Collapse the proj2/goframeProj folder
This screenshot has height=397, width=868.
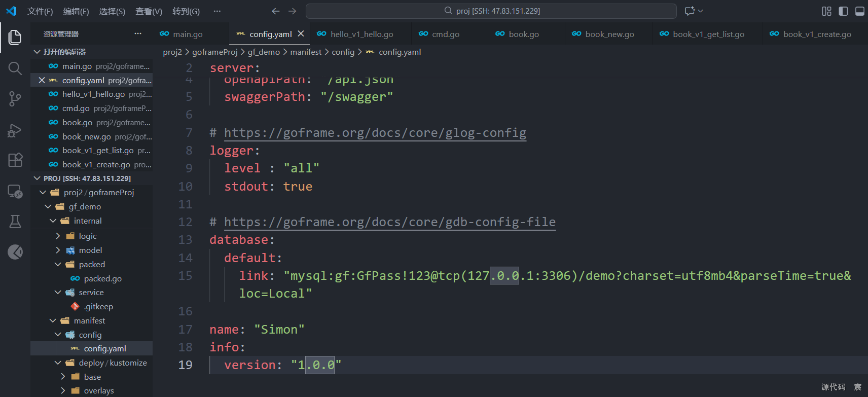tap(43, 193)
